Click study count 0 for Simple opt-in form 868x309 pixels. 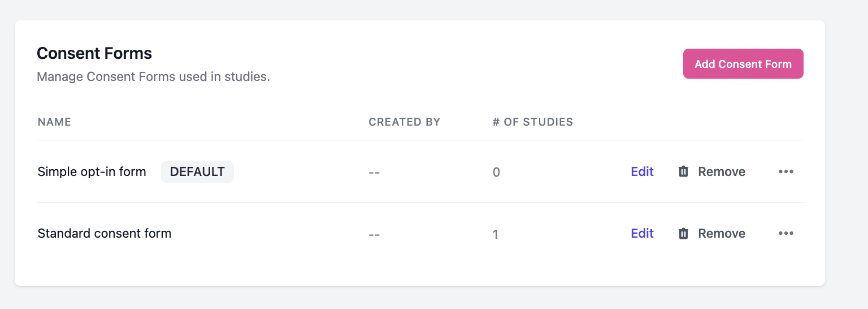pyautogui.click(x=496, y=172)
